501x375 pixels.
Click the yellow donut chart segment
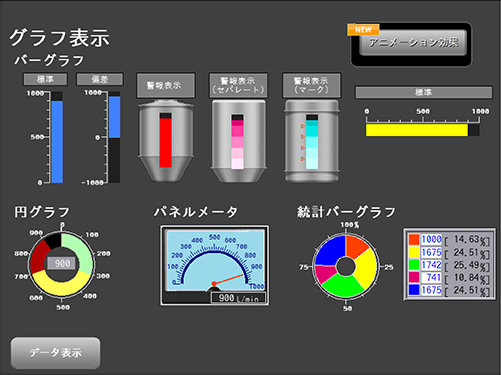click(x=62, y=286)
